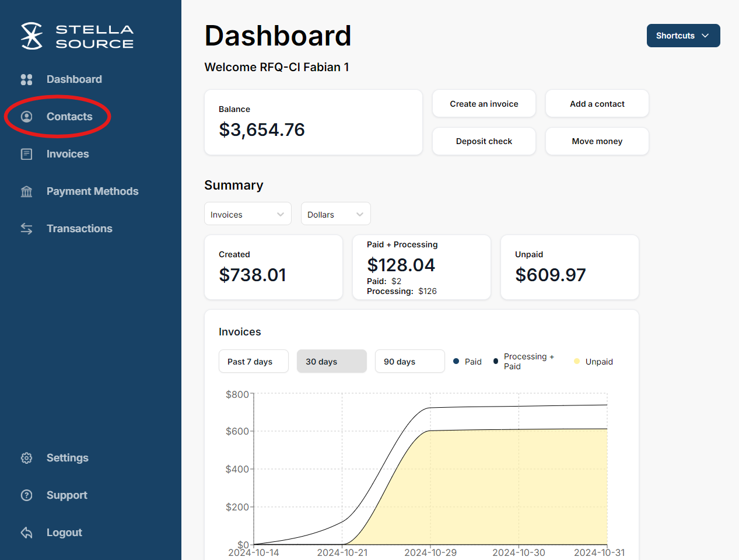Switch chart to 90 days
739x560 pixels.
point(409,361)
